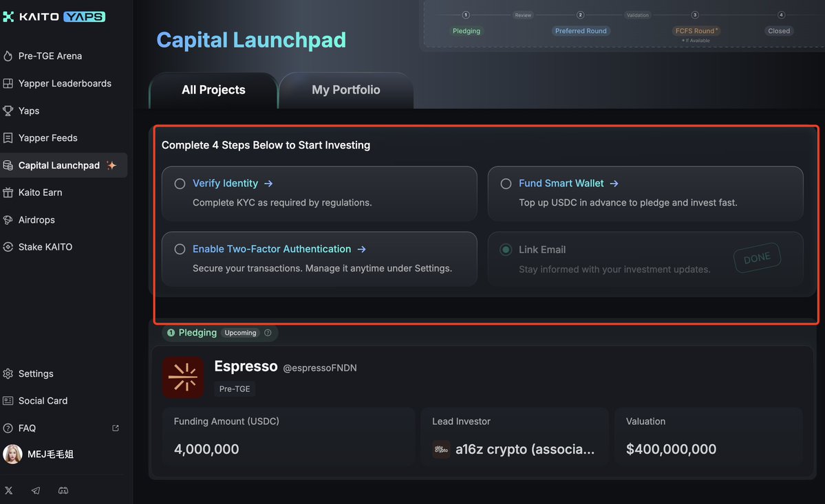
Task: Click the Espresso project title
Action: (x=246, y=366)
